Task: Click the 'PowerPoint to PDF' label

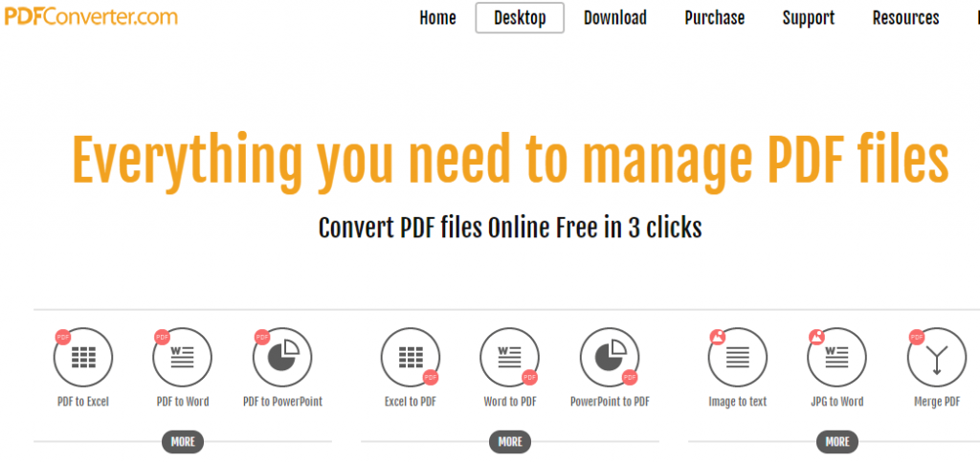Action: click(610, 402)
